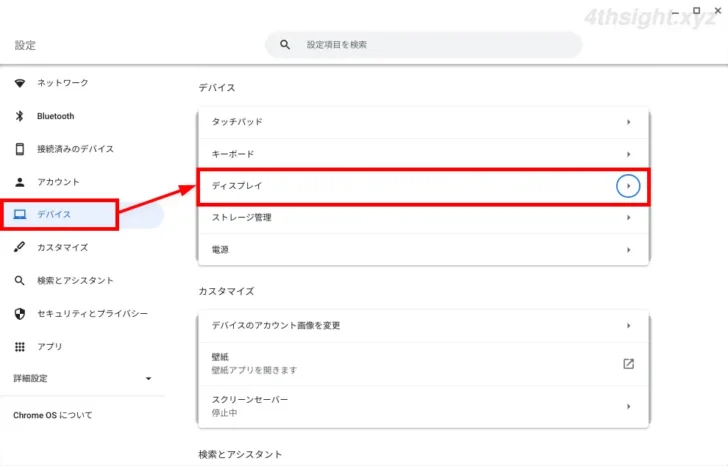Expand arrow on キーボード row
728x466 pixels.
[x=628, y=154]
